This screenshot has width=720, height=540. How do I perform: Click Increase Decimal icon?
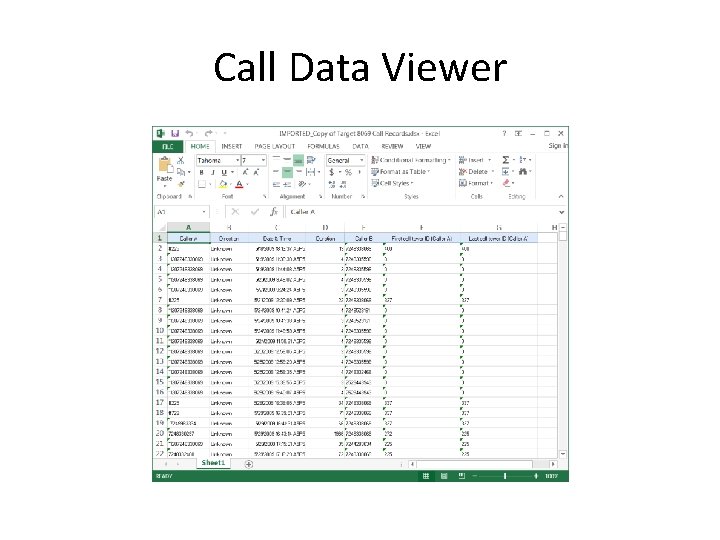(x=332, y=184)
